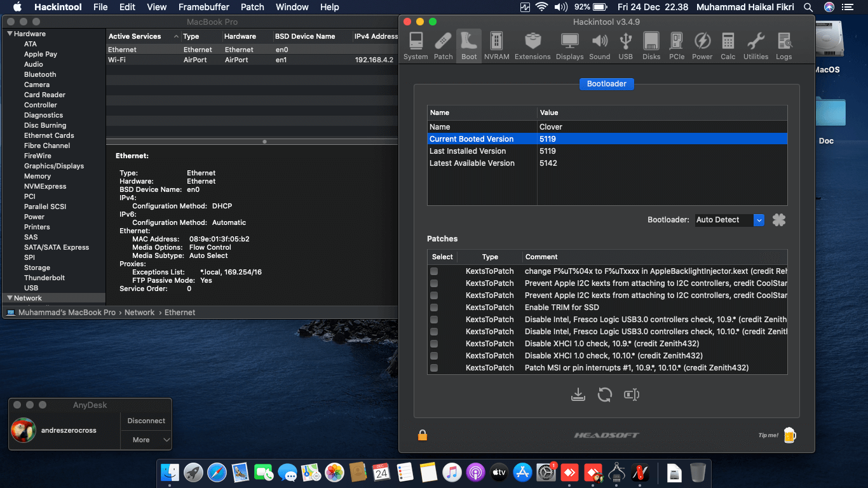Click the download icon below Patches table
868x488 pixels.
point(578,395)
